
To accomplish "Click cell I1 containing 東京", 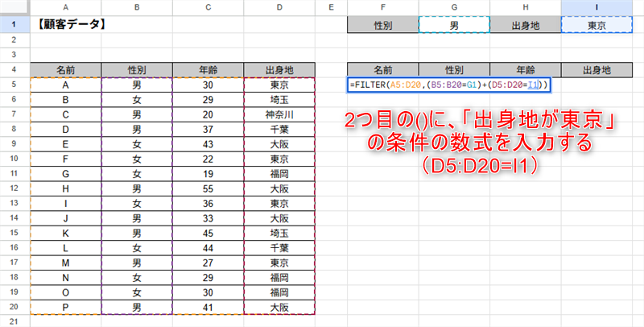I will tap(597, 25).
